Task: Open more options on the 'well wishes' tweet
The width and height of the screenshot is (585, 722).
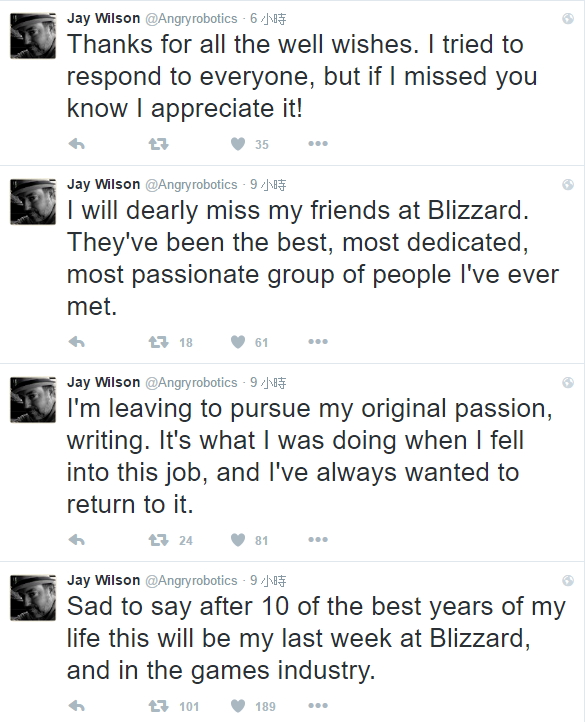Action: 318,144
